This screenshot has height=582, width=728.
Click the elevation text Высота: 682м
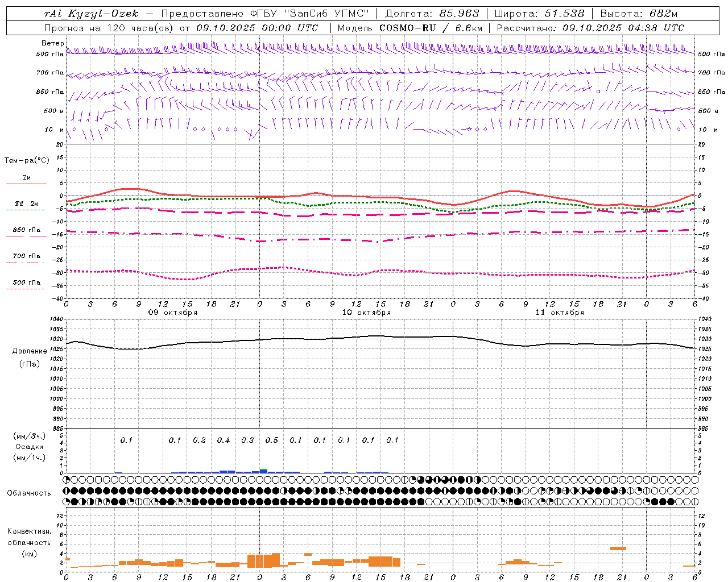(639, 14)
